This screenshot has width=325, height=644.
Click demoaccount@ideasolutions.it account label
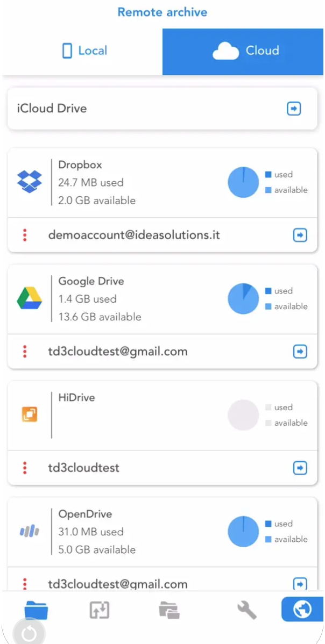coord(134,235)
